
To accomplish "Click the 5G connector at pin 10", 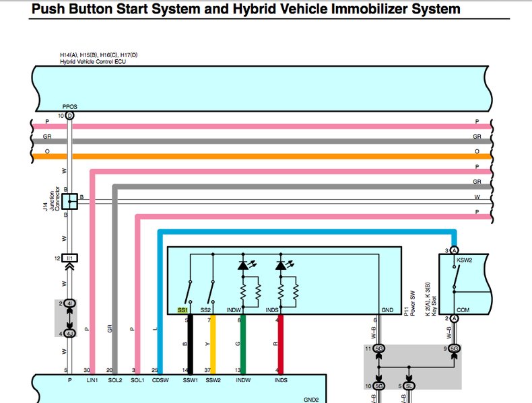I will 378,386.
